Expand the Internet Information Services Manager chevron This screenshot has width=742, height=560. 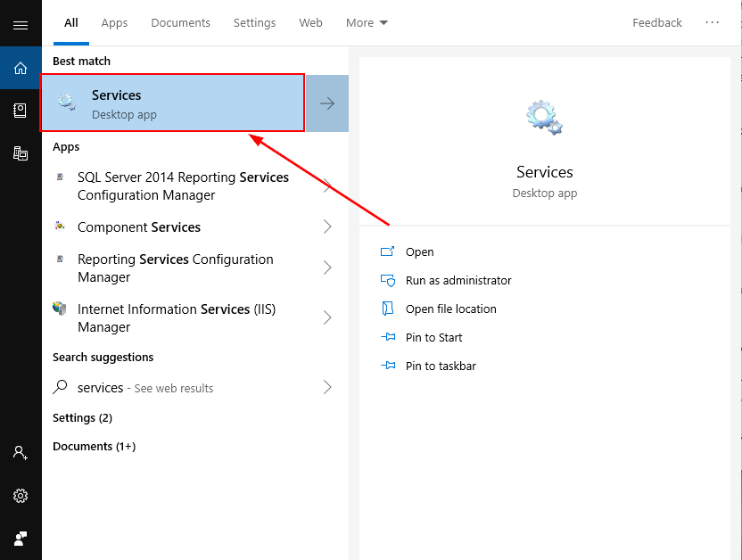point(327,317)
